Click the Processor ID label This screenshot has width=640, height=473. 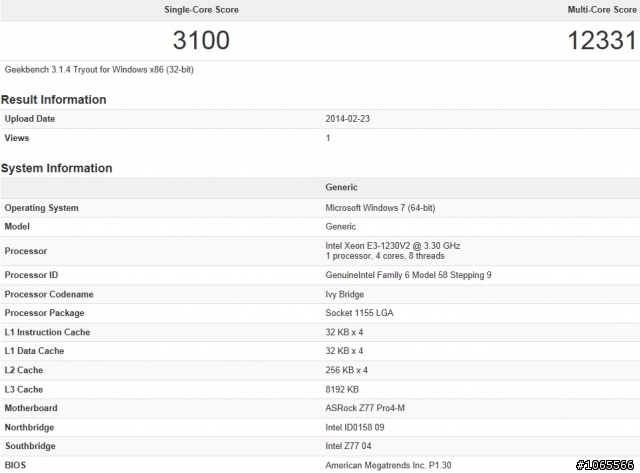pos(31,275)
